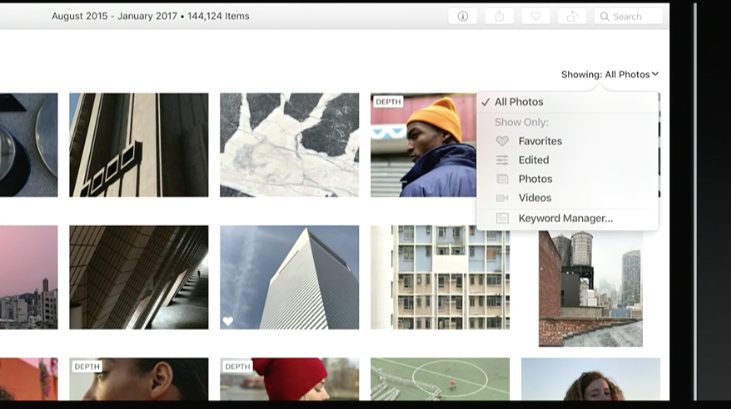Open Keyword Manager from the menu
Viewport: 731px width, 409px height.
567,218
